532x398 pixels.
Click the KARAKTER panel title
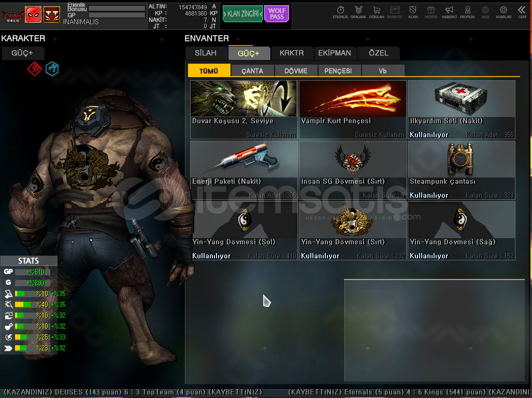23,38
